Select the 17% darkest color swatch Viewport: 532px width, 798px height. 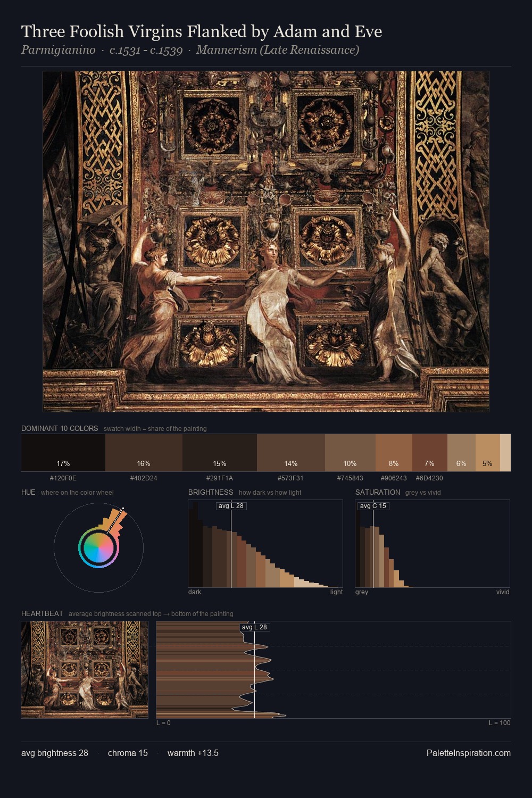63,453
